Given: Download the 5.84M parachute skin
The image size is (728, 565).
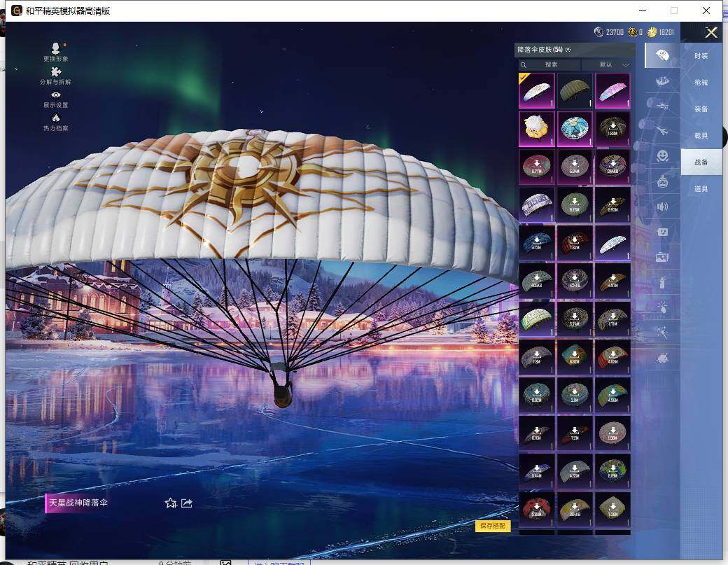Looking at the screenshot, I should coord(575,167).
